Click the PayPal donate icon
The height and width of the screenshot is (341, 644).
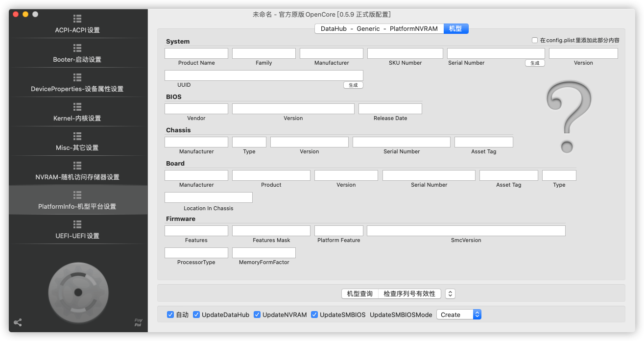139,322
